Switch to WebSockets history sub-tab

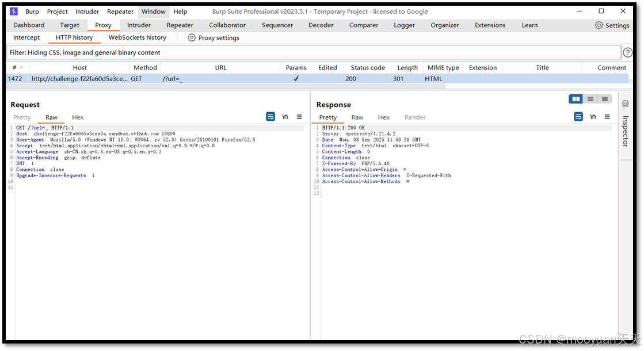[x=137, y=37]
